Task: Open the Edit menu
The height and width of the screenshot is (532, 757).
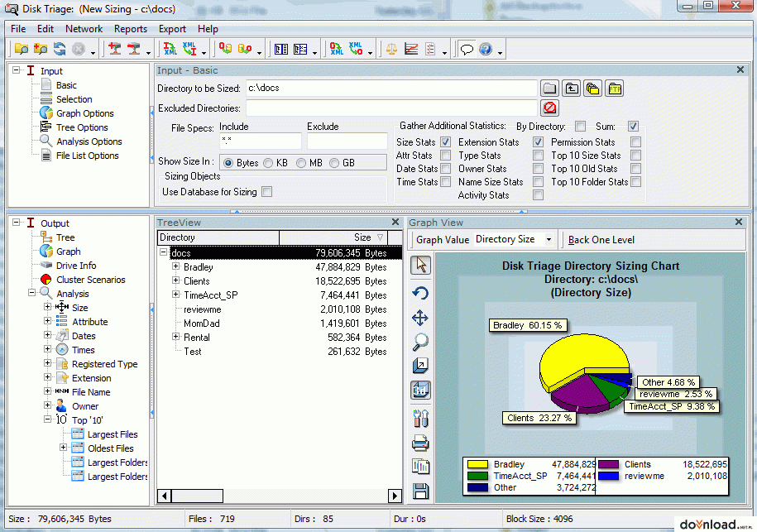Action: click(x=46, y=29)
